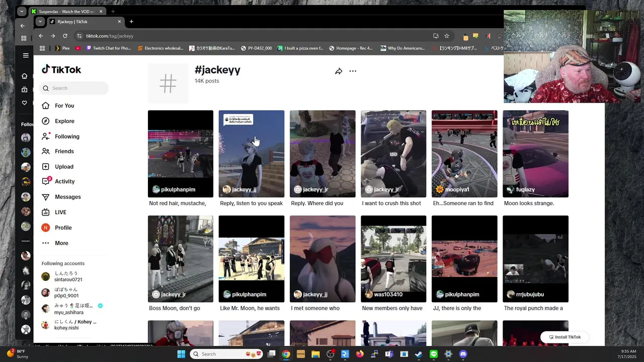644x362 pixels.
Task: Select Explore in the sidebar
Action: coord(64,121)
